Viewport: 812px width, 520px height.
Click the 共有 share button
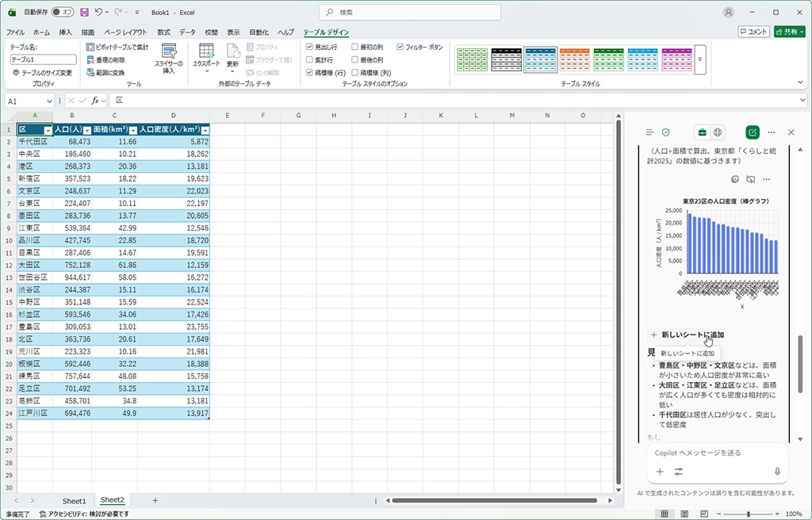tap(790, 32)
